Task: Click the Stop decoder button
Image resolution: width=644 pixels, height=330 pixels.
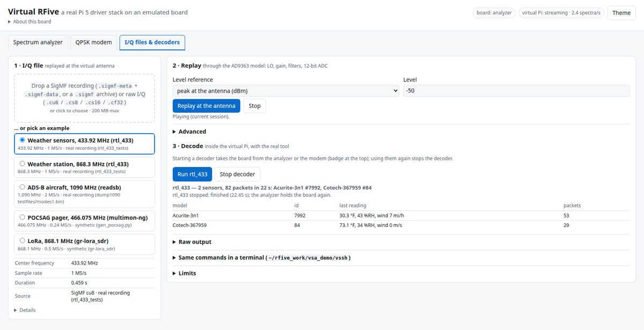Action: [237, 174]
